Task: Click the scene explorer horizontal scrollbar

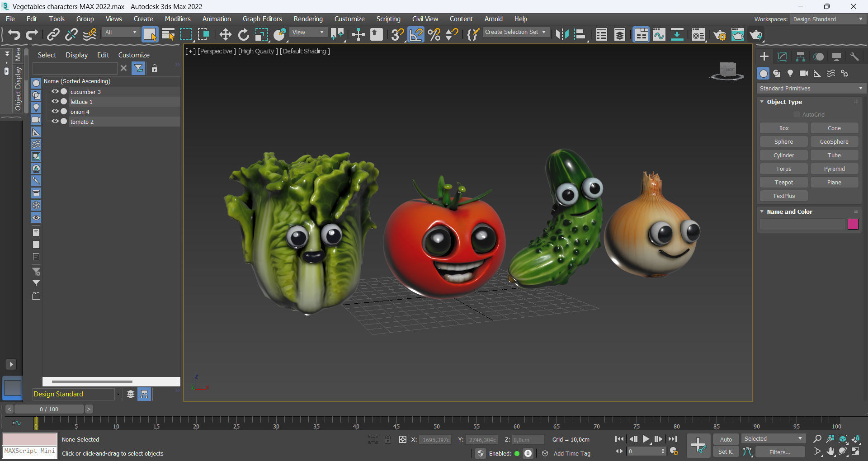Action: click(x=92, y=382)
